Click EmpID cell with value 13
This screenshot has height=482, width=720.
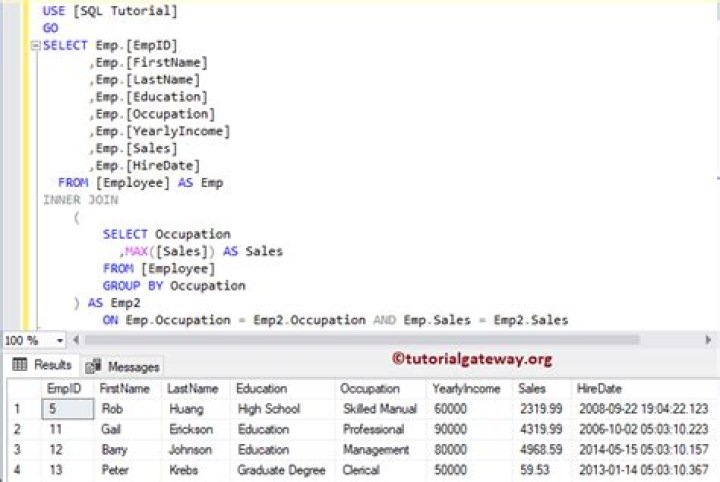tap(68, 470)
